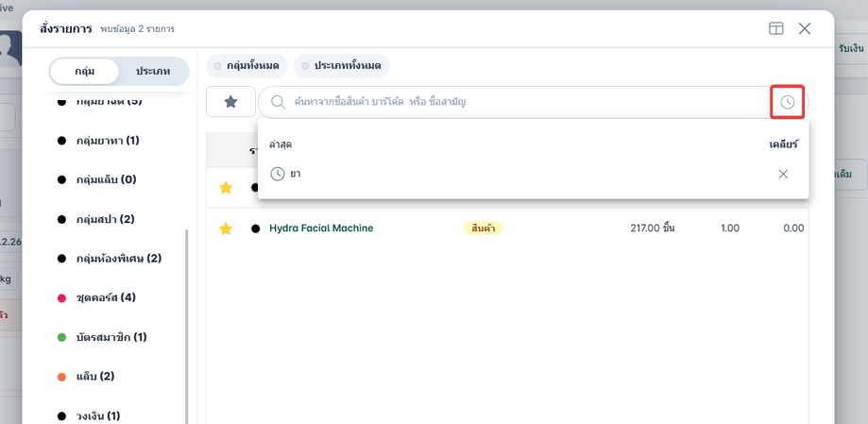Viewport: 868px width, 424px height.
Task: Open the search history clock icon
Action: point(787,102)
